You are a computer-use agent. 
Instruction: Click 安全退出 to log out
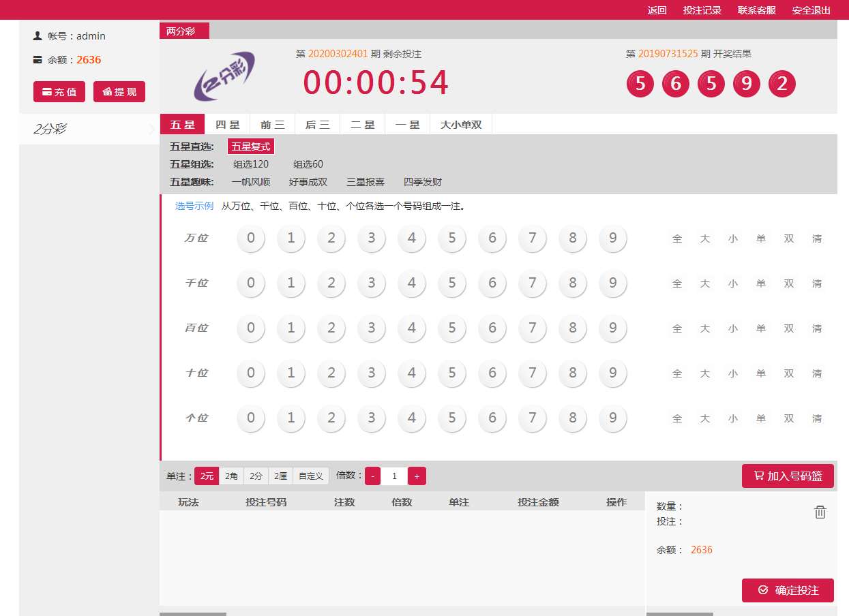811,10
